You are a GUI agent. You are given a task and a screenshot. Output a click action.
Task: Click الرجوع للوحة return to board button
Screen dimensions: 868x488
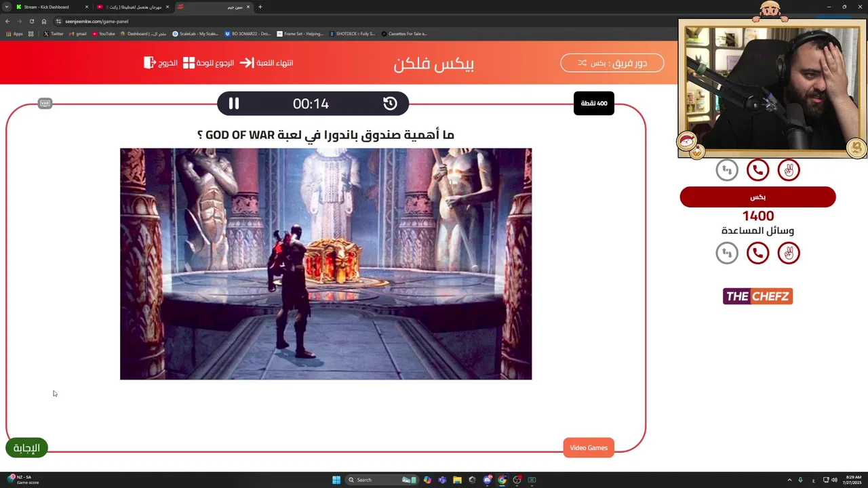(x=208, y=63)
